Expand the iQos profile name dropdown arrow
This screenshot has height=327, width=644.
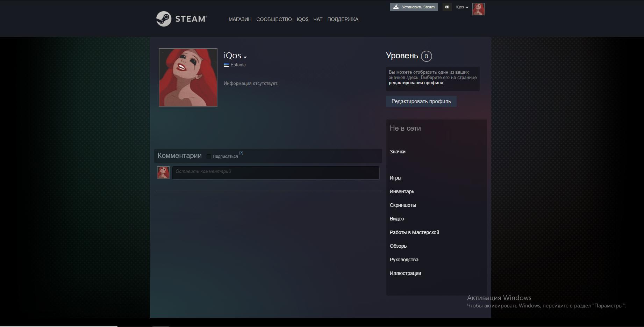[x=245, y=57]
